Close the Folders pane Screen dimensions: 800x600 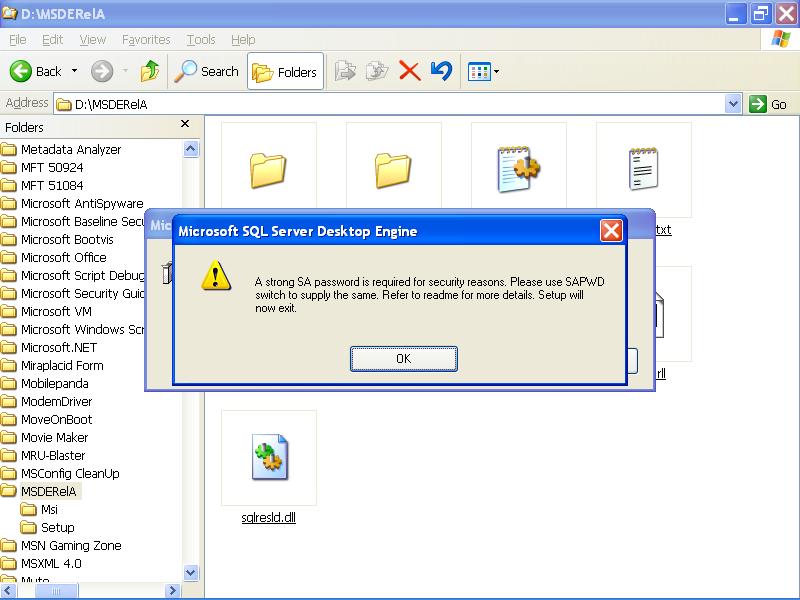click(185, 124)
